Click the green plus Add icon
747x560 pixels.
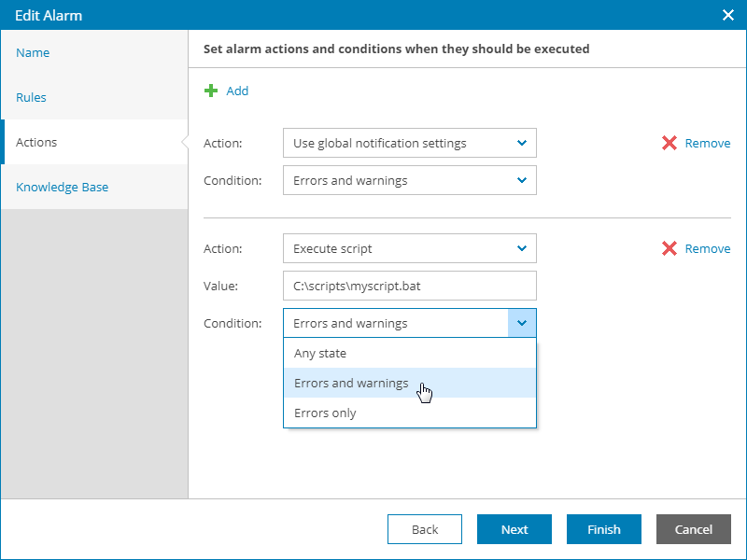click(x=211, y=91)
